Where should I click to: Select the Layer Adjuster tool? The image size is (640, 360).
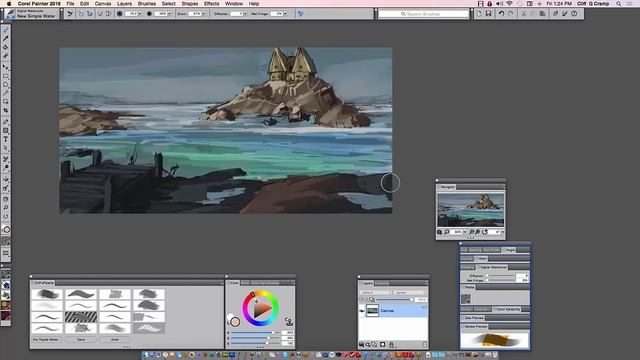click(6, 67)
